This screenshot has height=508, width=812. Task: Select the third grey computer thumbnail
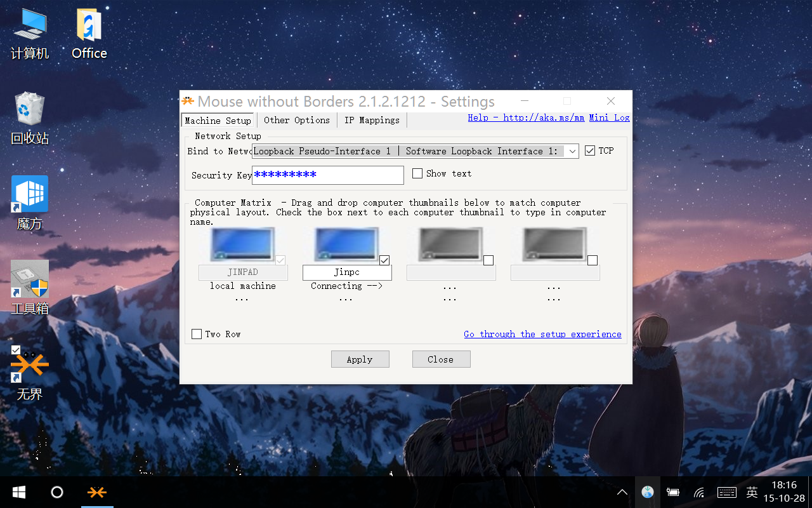point(450,244)
